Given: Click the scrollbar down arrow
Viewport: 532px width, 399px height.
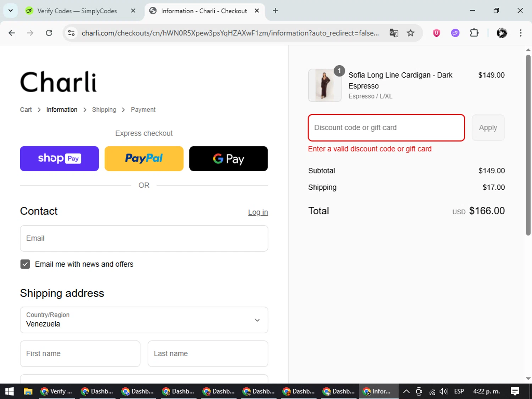Looking at the screenshot, I should click(x=528, y=378).
